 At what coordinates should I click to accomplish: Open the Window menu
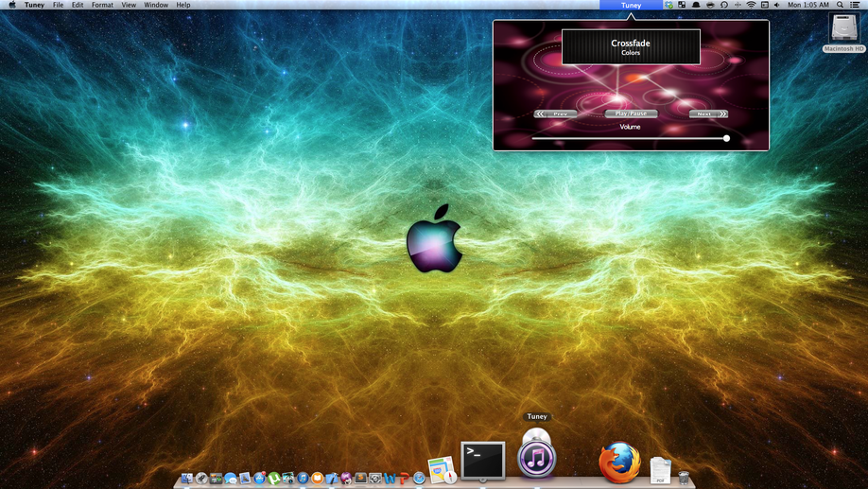(156, 5)
